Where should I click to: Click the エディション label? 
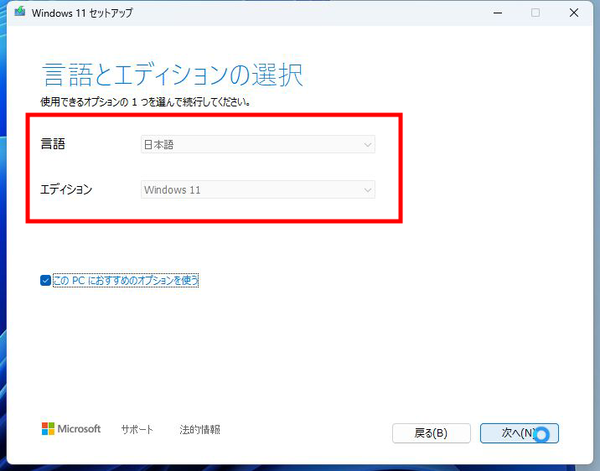tap(66, 189)
